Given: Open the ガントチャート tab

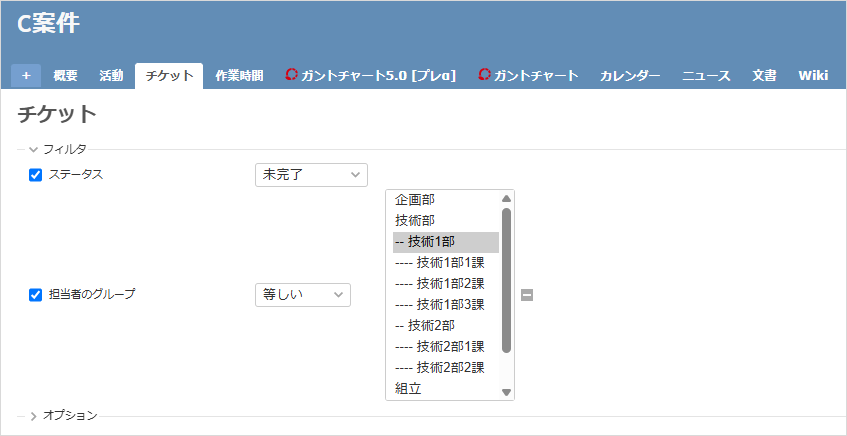Looking at the screenshot, I should coord(528,76).
